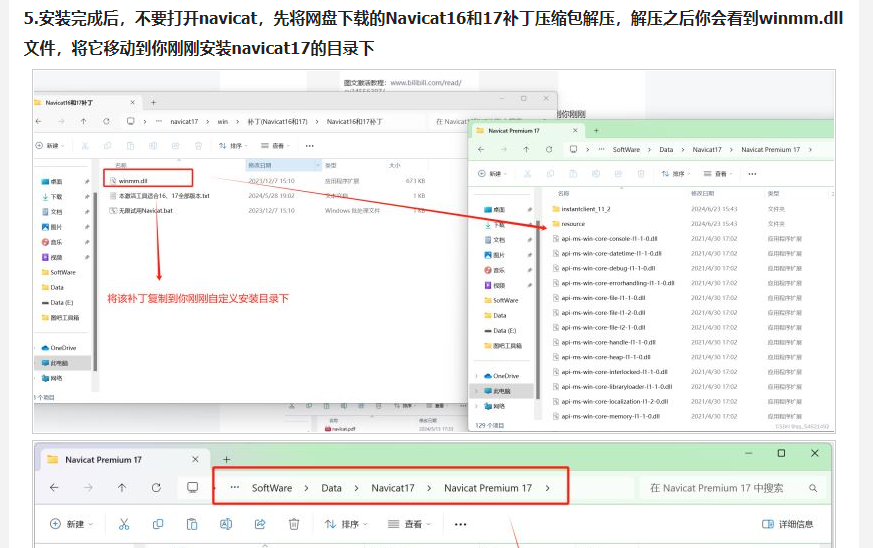Click monitor icon beside lower window address bar
873x548 pixels.
tap(193, 488)
